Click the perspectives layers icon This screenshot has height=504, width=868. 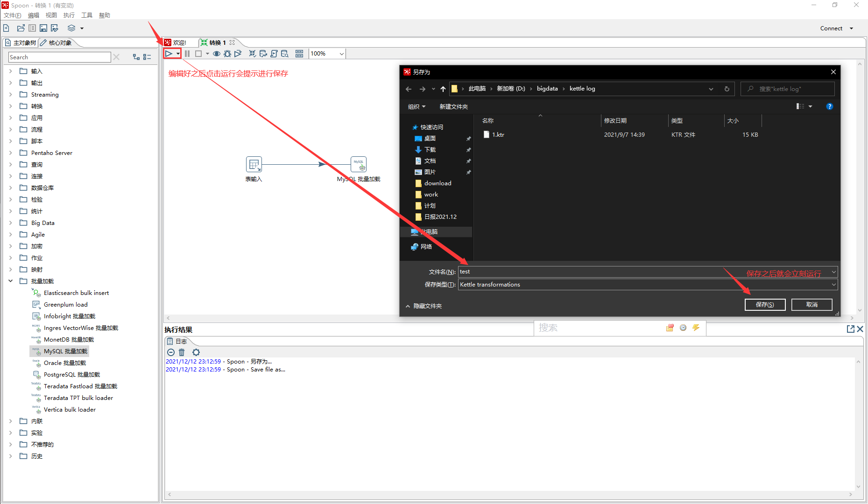(71, 28)
